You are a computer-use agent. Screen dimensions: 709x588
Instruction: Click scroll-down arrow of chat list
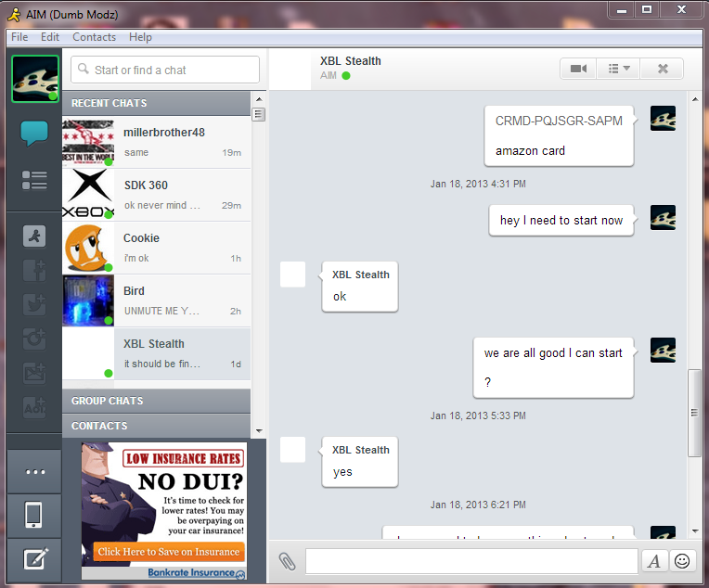tap(259, 430)
